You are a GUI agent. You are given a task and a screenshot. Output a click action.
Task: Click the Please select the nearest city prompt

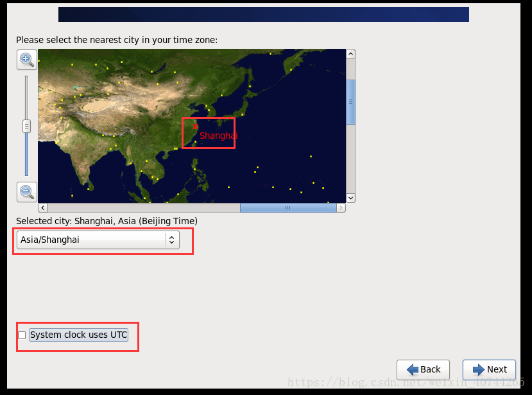tap(117, 40)
